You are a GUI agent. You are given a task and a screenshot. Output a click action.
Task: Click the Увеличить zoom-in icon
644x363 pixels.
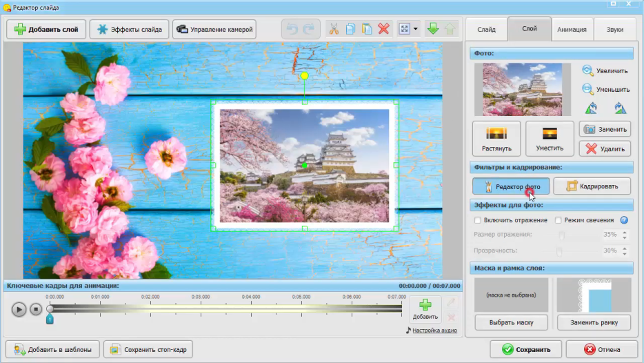[x=587, y=70]
